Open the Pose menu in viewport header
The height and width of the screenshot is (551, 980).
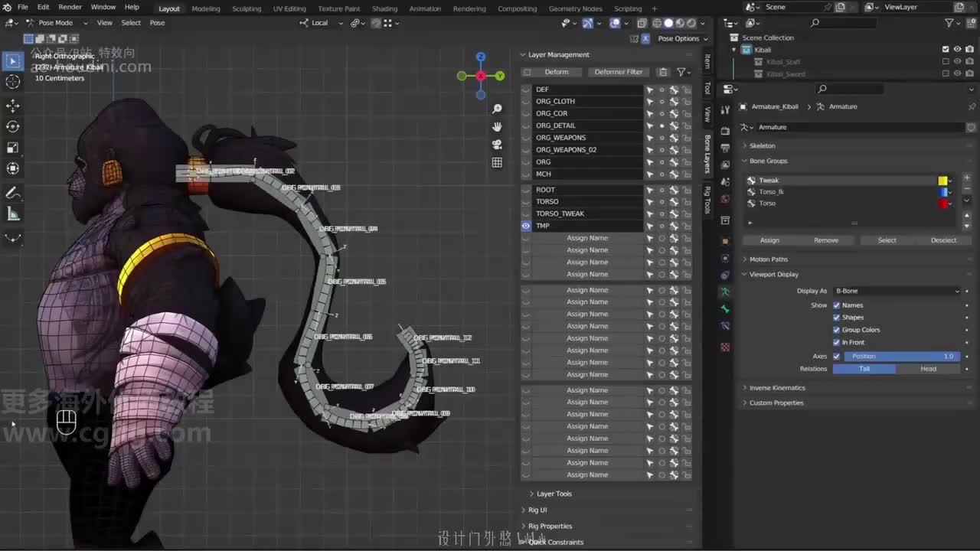(157, 23)
